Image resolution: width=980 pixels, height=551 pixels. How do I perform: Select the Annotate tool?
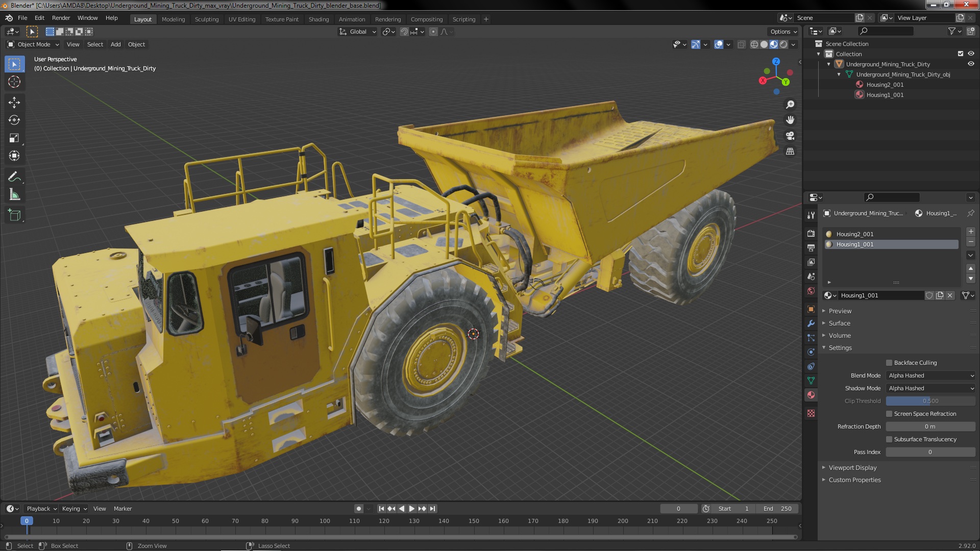(14, 177)
